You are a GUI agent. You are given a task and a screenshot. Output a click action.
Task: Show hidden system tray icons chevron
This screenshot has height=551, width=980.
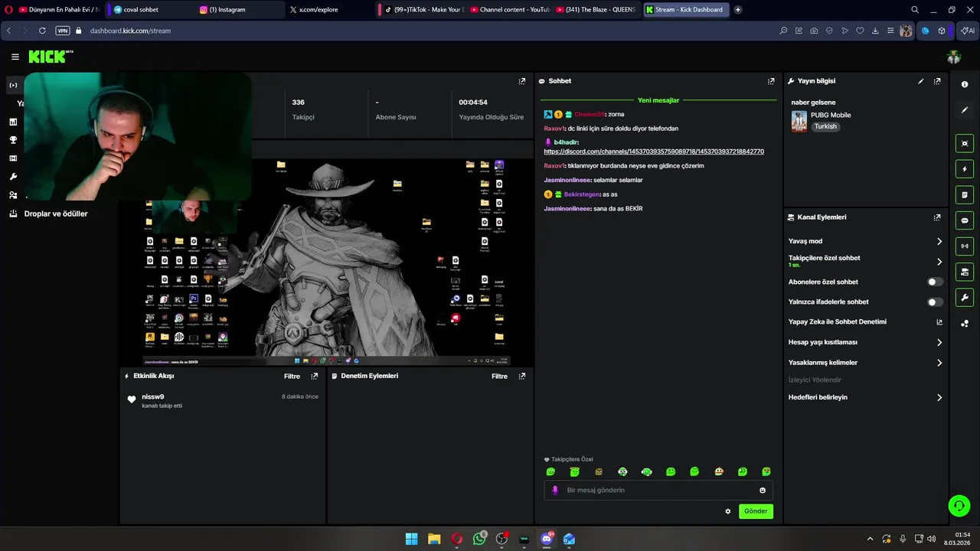(870, 539)
